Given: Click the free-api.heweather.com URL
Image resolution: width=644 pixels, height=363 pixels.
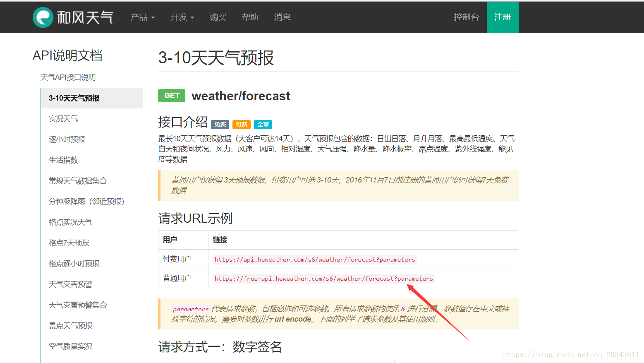Looking at the screenshot, I should click(x=324, y=279).
